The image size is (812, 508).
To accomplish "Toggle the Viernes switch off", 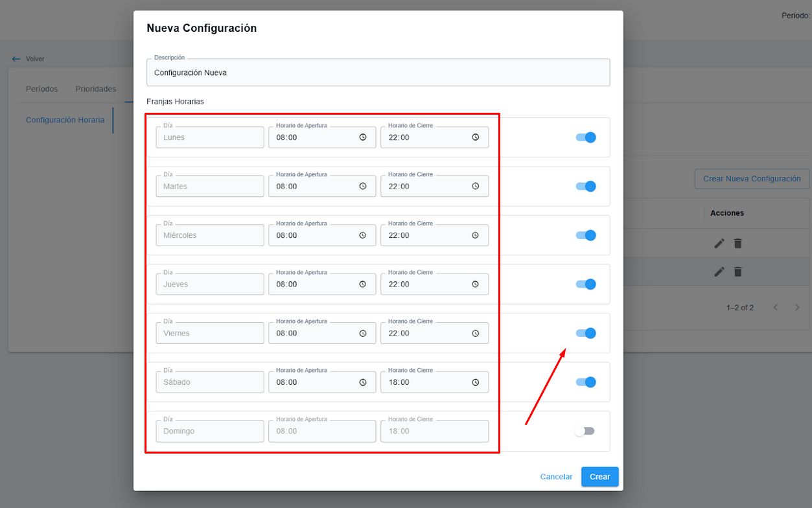I will [586, 333].
